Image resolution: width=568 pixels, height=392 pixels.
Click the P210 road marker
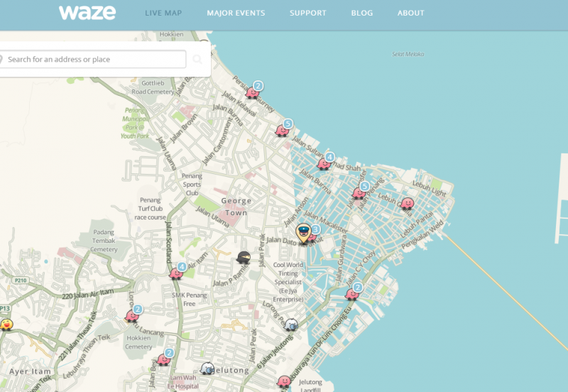[x=21, y=280]
